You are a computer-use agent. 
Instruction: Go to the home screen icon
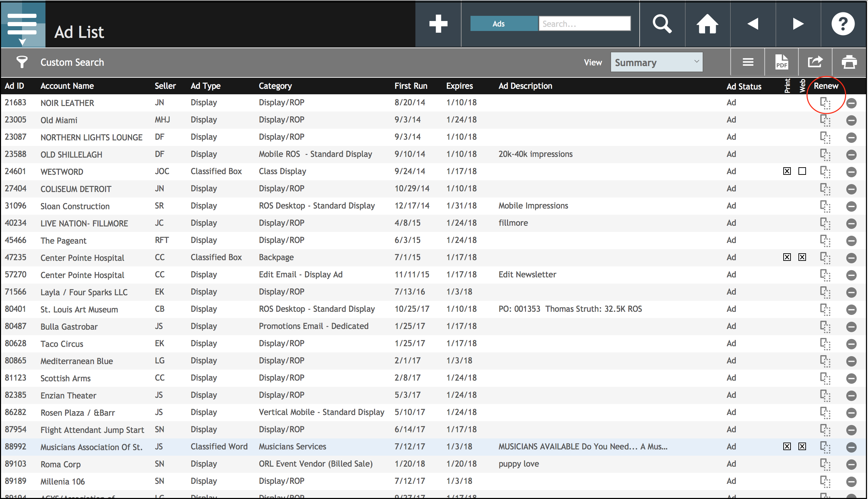(x=707, y=24)
